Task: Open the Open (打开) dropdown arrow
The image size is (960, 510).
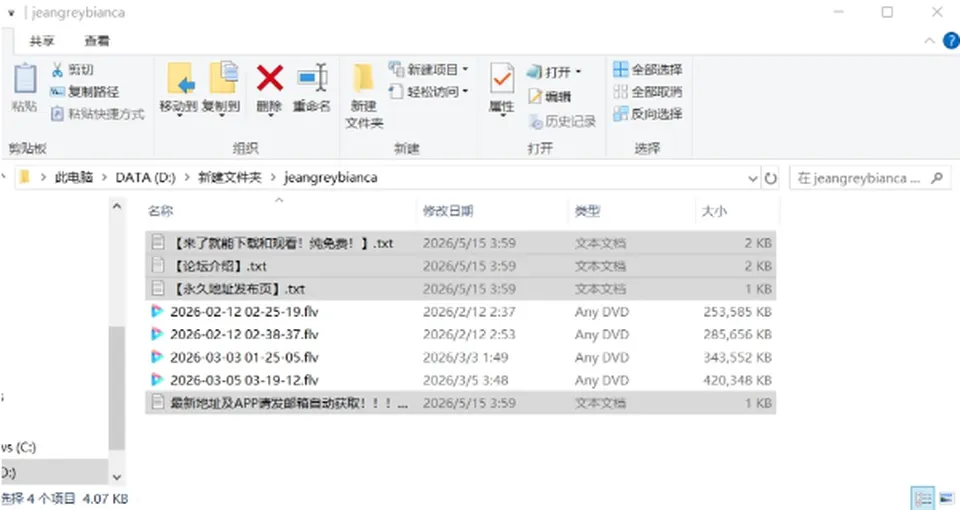Action: 579,72
